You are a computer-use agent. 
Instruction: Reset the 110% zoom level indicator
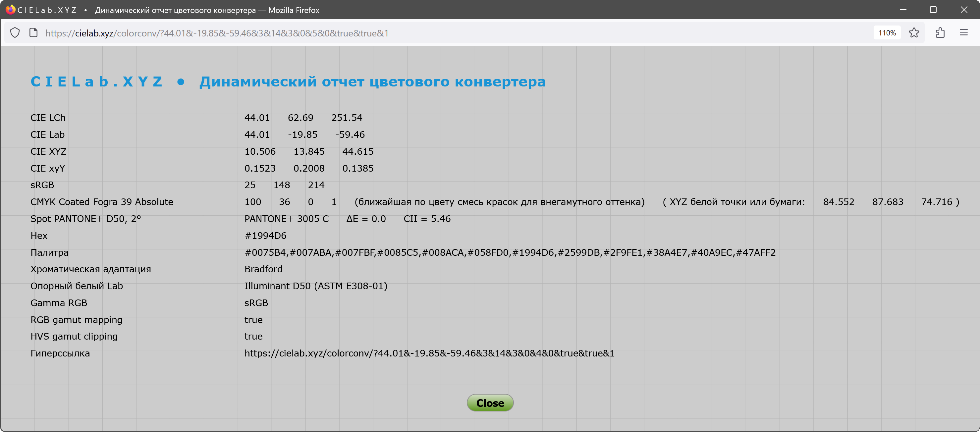887,33
